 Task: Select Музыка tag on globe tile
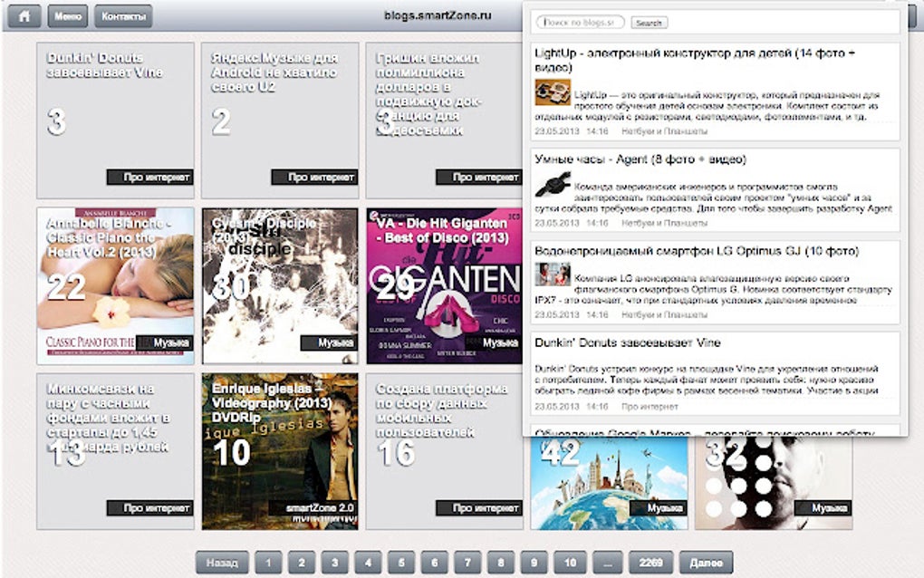pos(659,508)
